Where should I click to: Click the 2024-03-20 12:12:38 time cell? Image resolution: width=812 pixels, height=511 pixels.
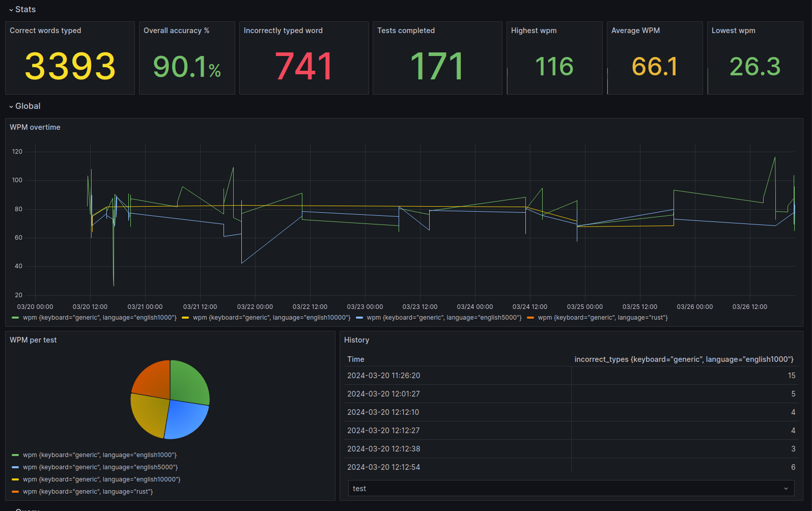click(383, 449)
